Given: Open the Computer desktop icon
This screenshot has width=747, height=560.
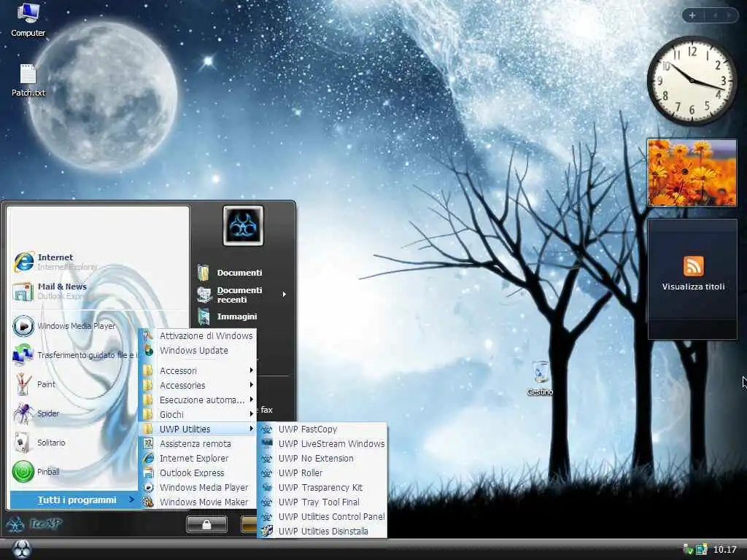Looking at the screenshot, I should pyautogui.click(x=28, y=20).
